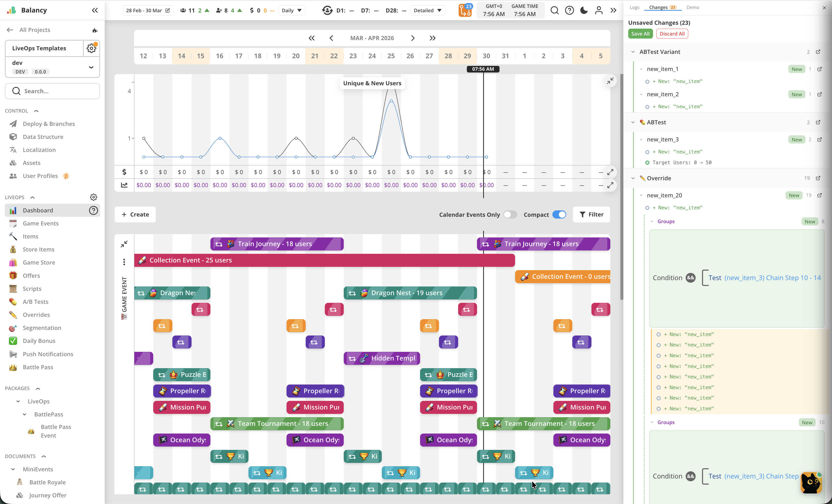Open the Detailed view dropdown
Screen dimensions: 832x504
427,10
